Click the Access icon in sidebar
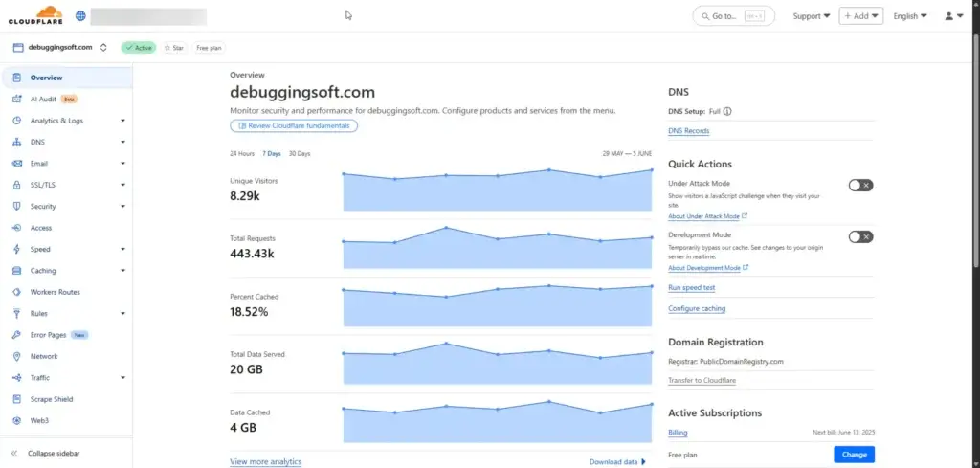 click(17, 228)
